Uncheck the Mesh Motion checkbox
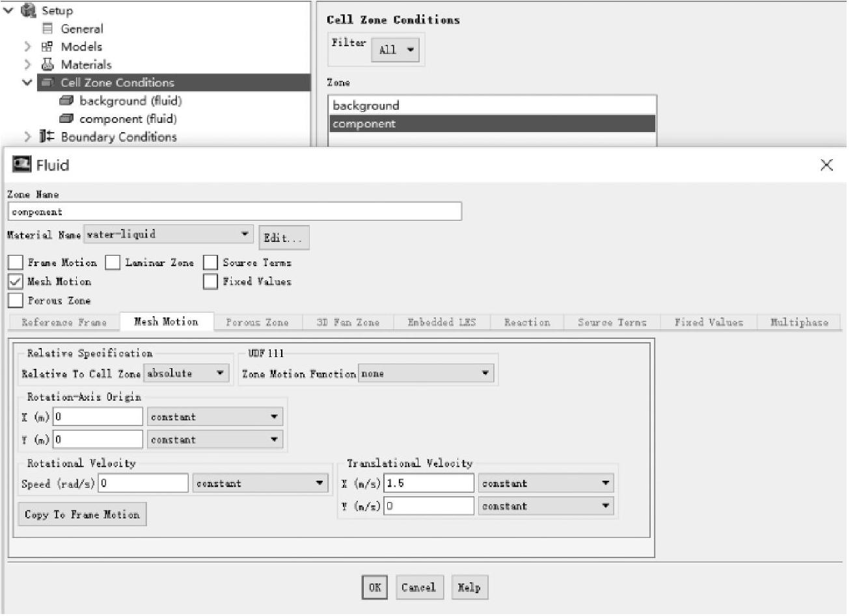This screenshot has width=857, height=616. coord(15,282)
